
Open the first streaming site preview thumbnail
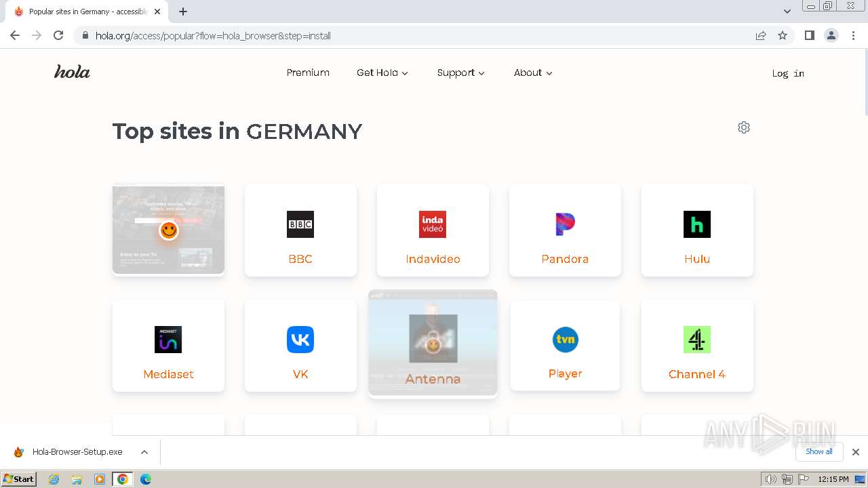coord(168,230)
